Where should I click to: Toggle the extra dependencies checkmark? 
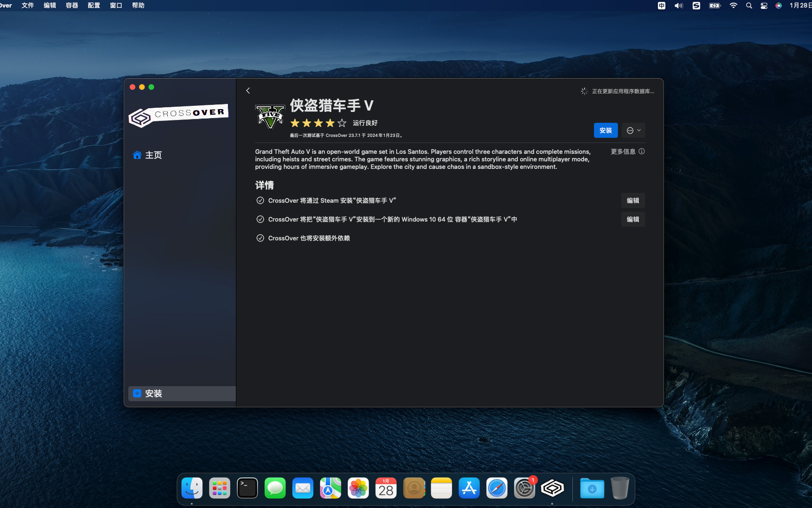[x=260, y=238]
